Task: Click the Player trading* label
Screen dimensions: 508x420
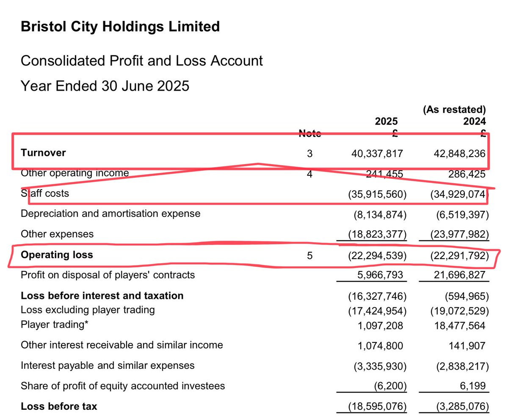Action: tap(55, 325)
